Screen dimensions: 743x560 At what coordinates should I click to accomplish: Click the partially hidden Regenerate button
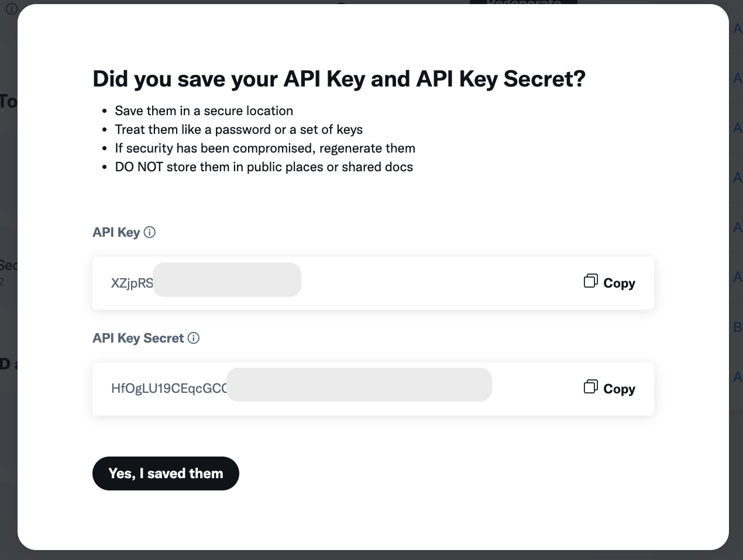point(523,3)
